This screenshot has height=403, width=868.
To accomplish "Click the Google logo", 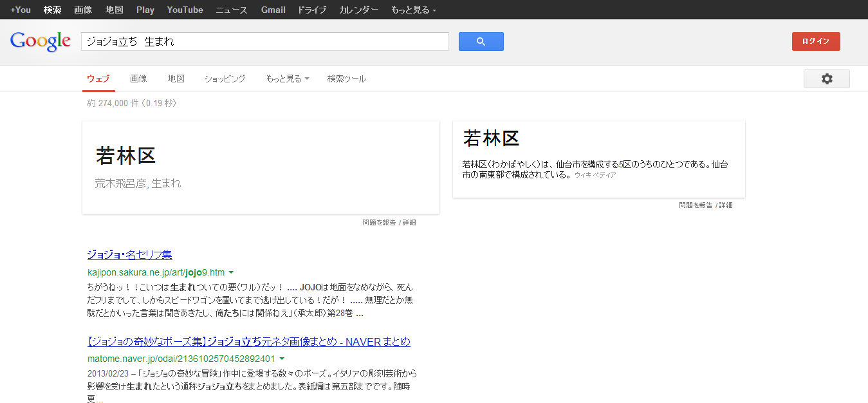I will pyautogui.click(x=40, y=41).
